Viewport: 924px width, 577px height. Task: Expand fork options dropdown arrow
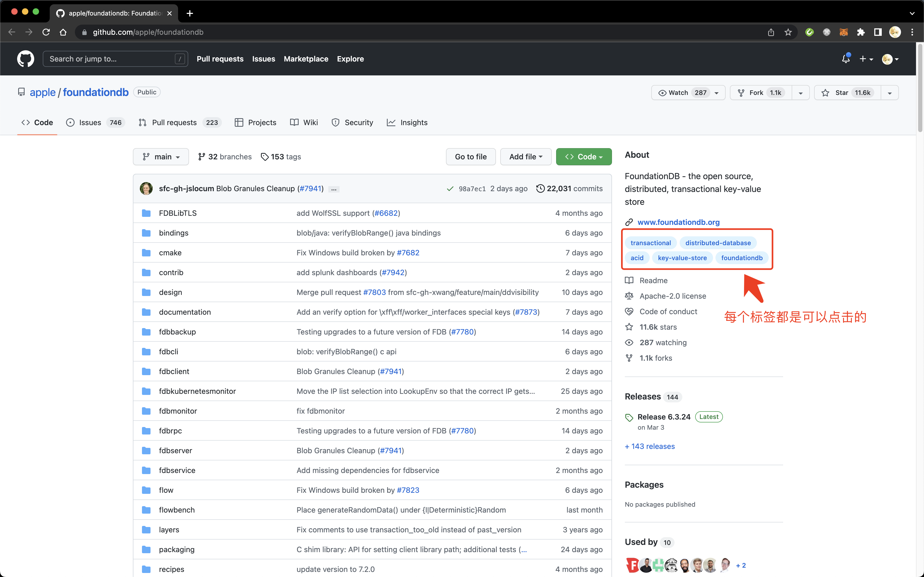click(x=800, y=93)
